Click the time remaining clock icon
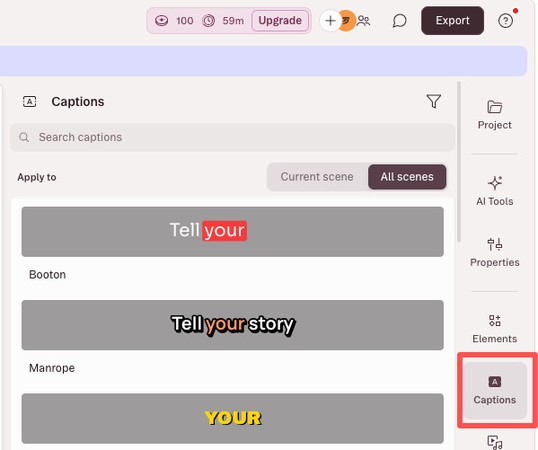Screen dimensions: 538x450 [208, 21]
